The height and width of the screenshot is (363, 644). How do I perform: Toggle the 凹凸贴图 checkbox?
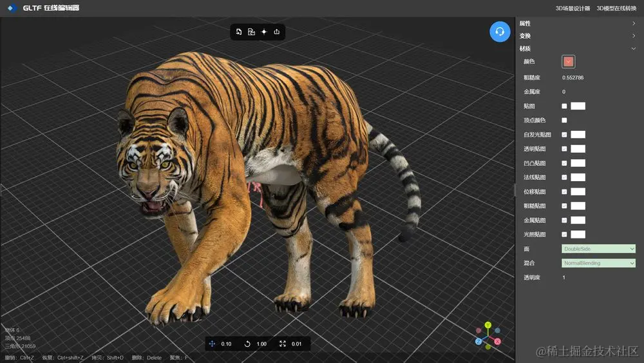564,163
